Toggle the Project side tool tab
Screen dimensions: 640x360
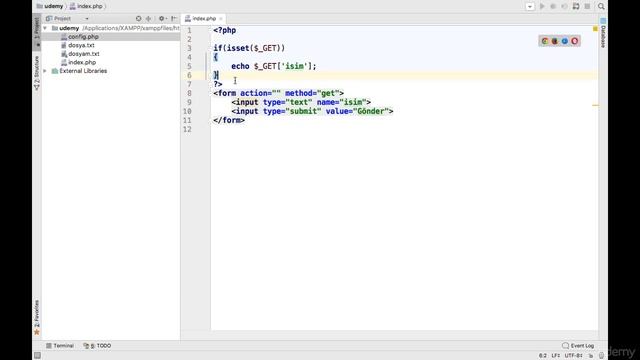(x=37, y=32)
